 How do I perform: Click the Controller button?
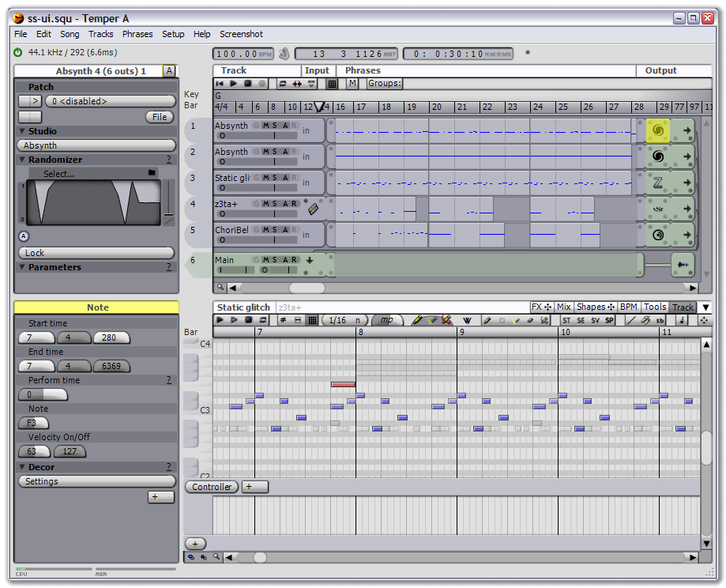[212, 487]
